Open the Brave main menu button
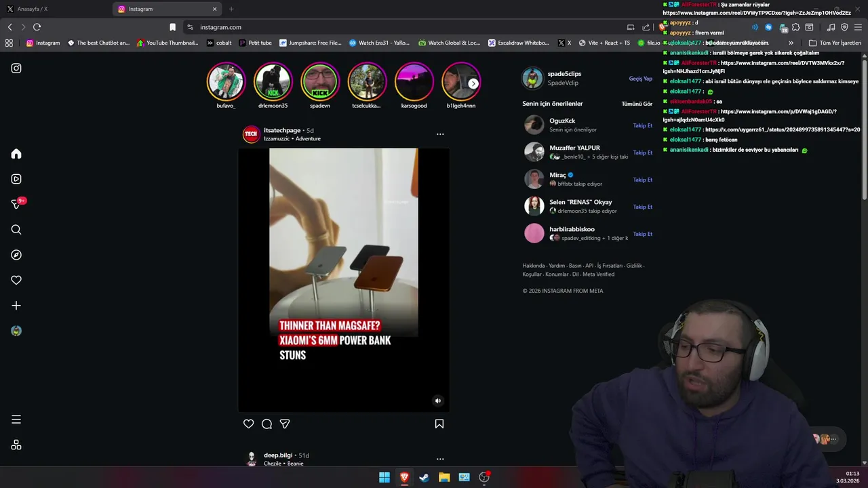 tap(858, 27)
